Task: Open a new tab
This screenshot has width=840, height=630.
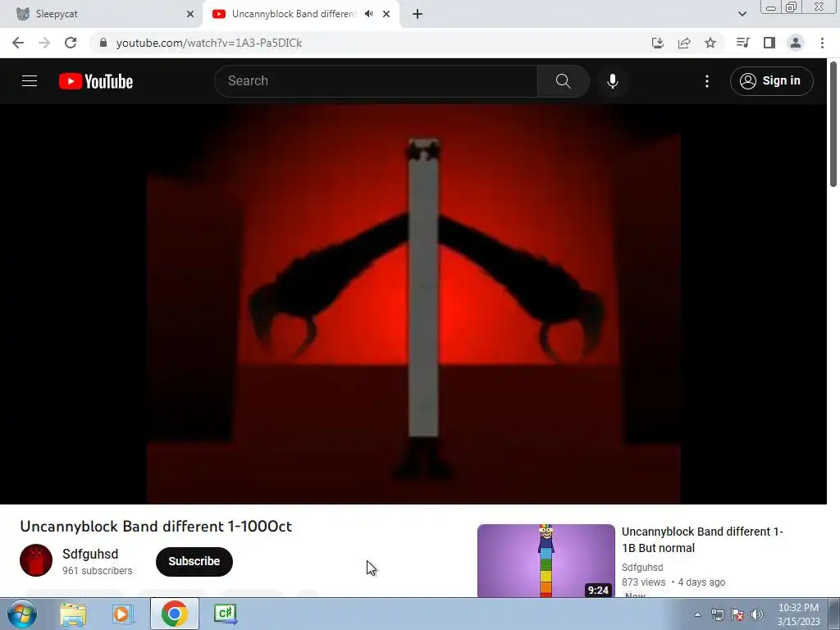Action: (418, 14)
